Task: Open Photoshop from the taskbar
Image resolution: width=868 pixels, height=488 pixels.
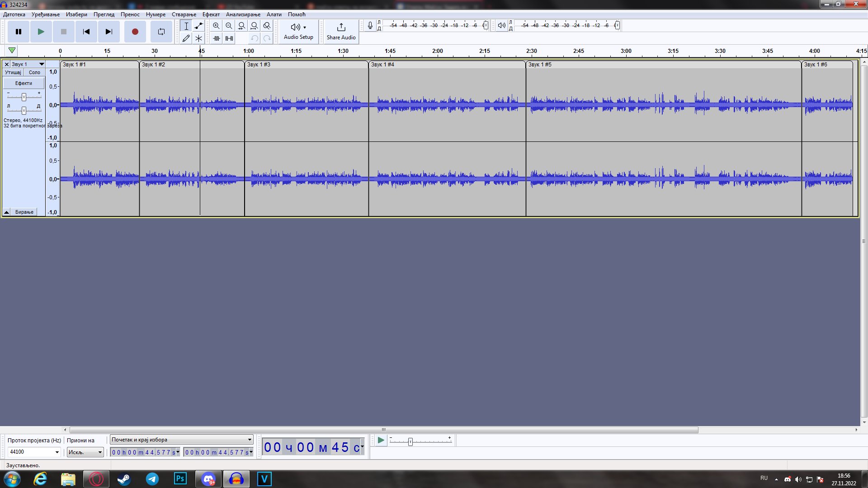Action: [180, 479]
